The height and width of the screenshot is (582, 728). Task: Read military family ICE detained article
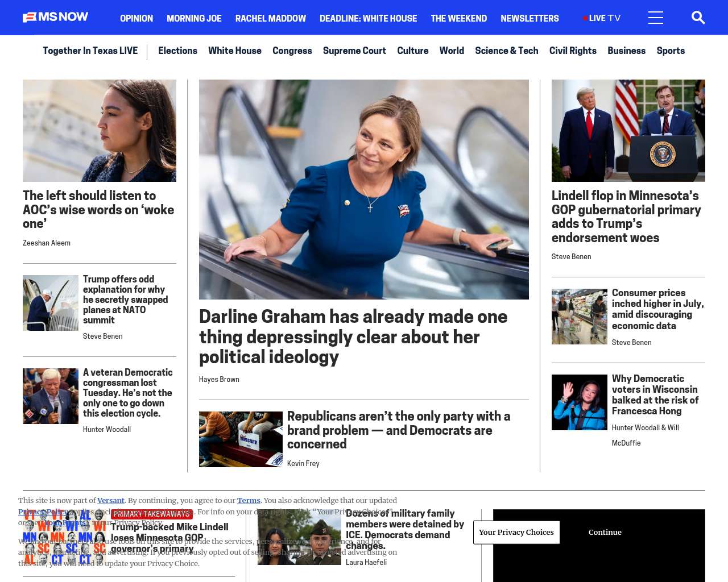(x=405, y=529)
